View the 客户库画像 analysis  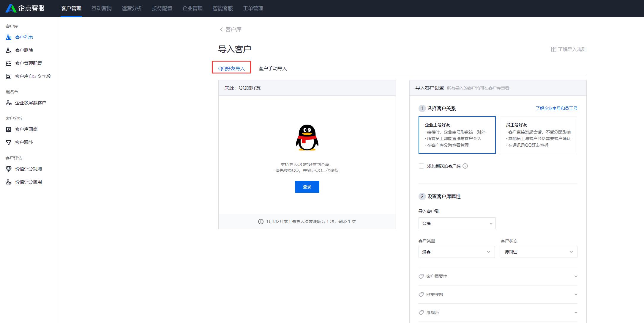tap(27, 129)
